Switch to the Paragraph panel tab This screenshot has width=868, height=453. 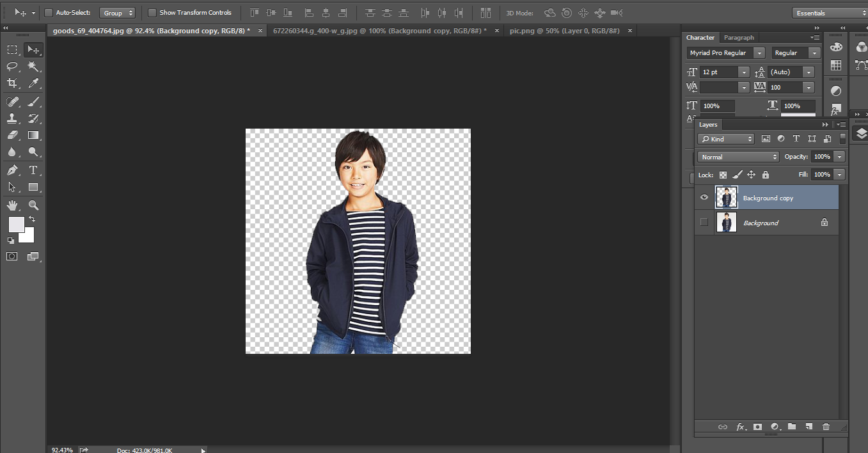739,38
